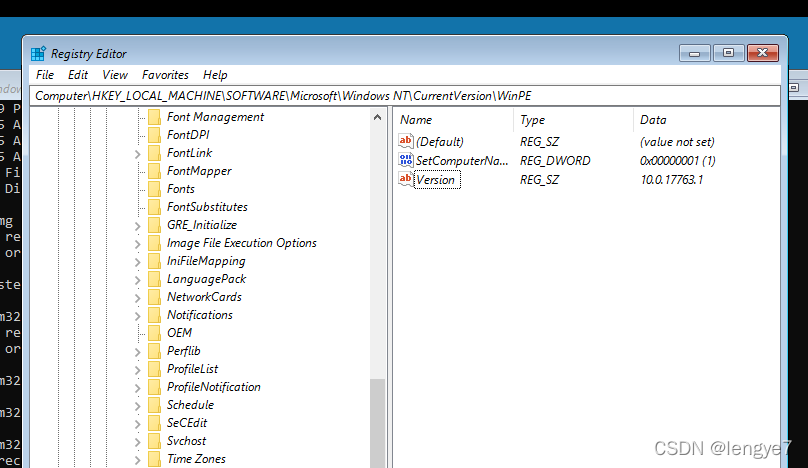This screenshot has width=808, height=468.
Task: Click the registry path address bar
Action: pyautogui.click(x=405, y=96)
